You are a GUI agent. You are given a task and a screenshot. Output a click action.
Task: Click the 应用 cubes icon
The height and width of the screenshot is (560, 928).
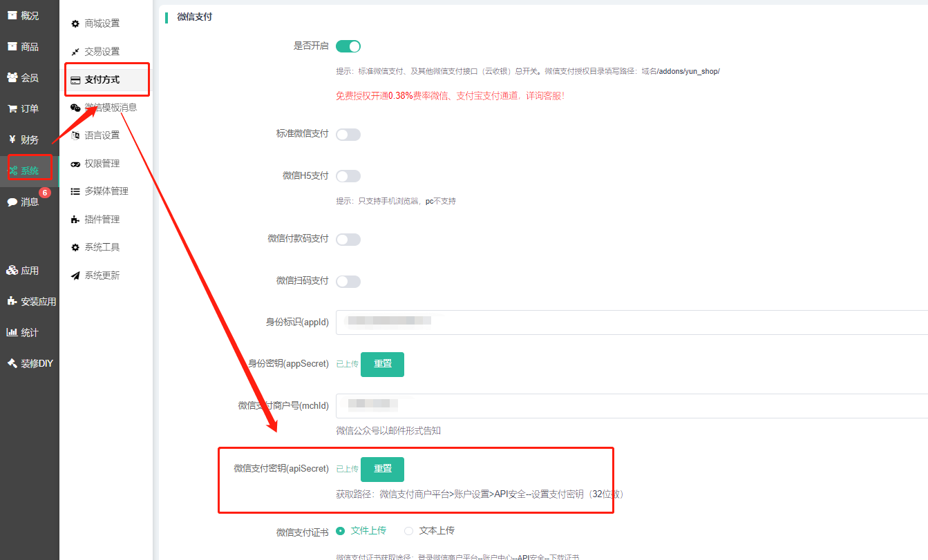pos(12,271)
